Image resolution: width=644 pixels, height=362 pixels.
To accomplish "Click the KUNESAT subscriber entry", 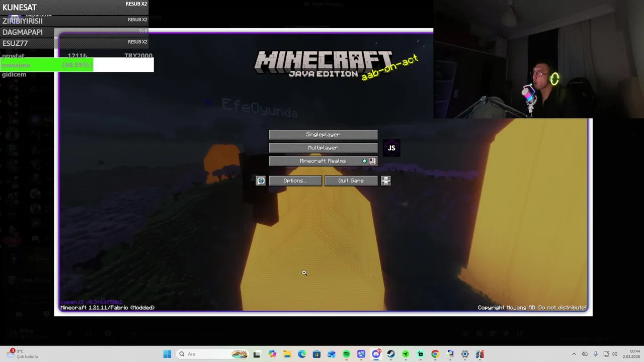I will pos(74,7).
